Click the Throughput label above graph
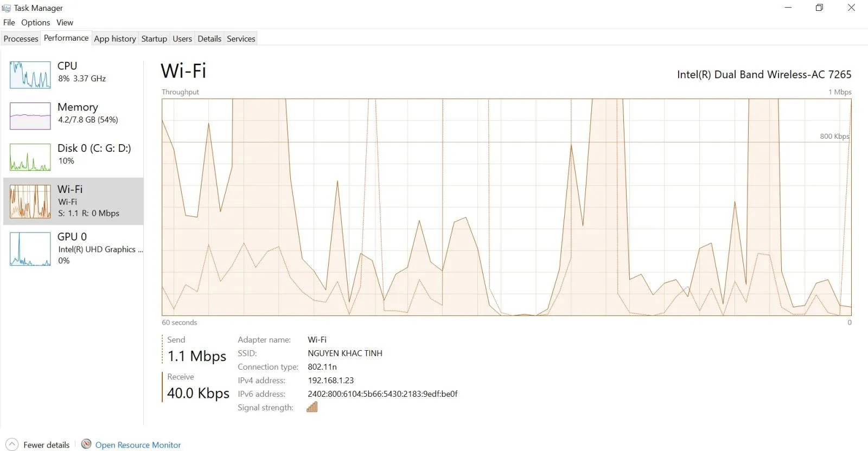This screenshot has width=868, height=451. (180, 92)
